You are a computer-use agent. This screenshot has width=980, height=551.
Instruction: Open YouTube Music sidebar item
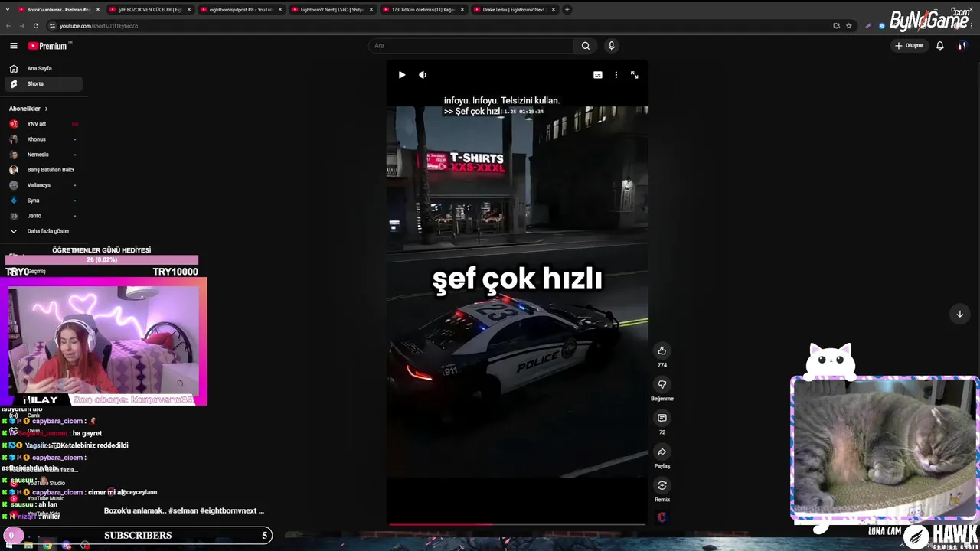(x=46, y=498)
